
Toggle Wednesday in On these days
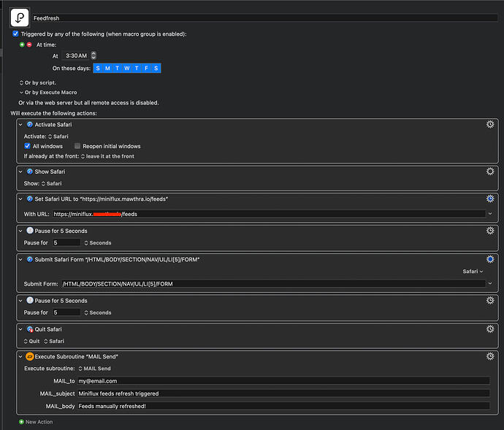click(x=127, y=68)
